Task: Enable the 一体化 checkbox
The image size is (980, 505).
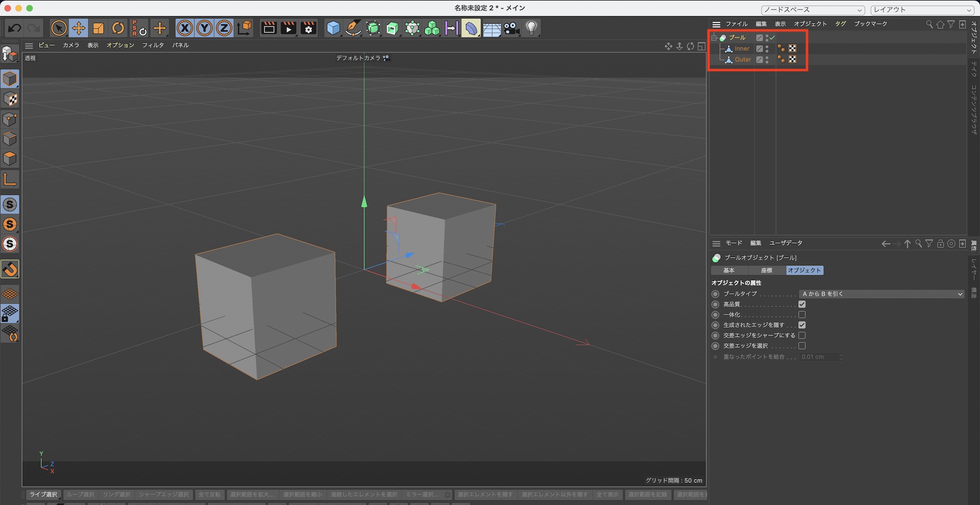Action: [x=802, y=315]
